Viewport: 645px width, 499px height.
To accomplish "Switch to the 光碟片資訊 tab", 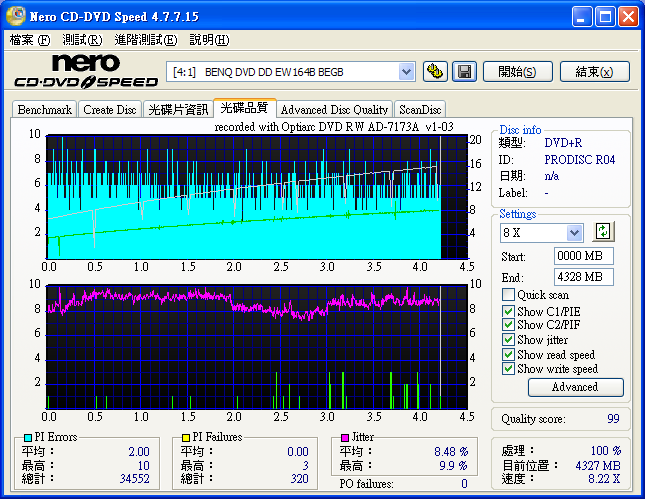I will tap(178, 110).
